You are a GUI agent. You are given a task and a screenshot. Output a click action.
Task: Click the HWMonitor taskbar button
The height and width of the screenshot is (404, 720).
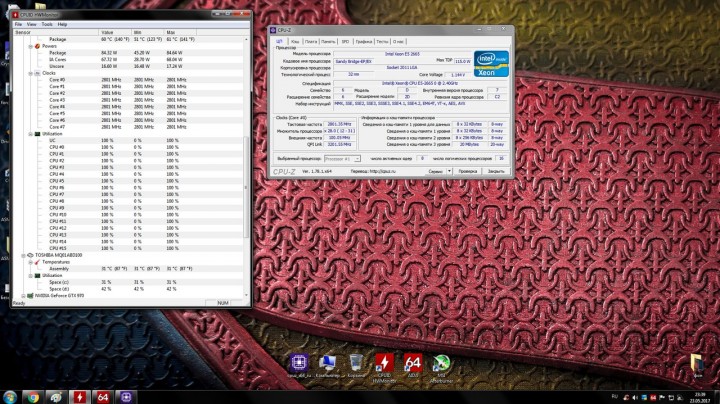click(79, 397)
